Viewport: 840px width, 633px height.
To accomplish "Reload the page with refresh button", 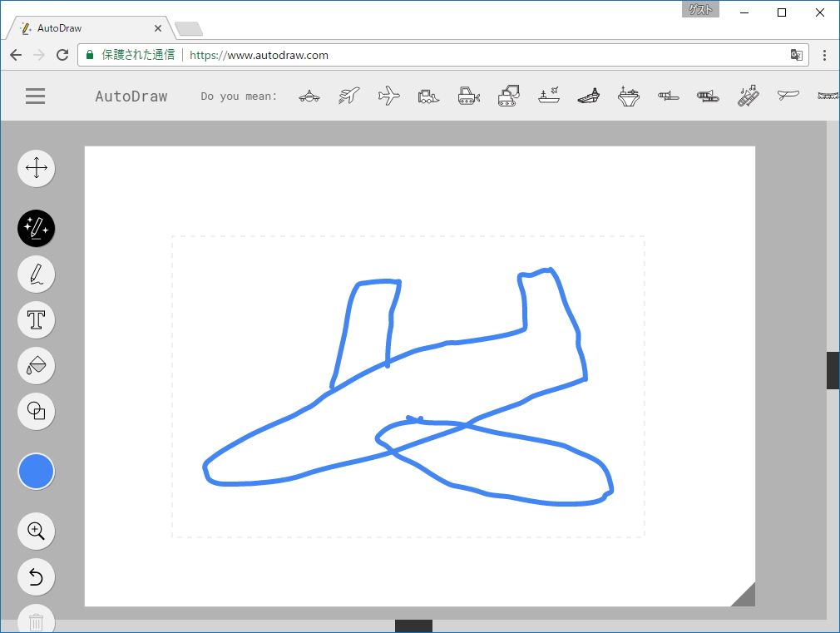I will [62, 55].
